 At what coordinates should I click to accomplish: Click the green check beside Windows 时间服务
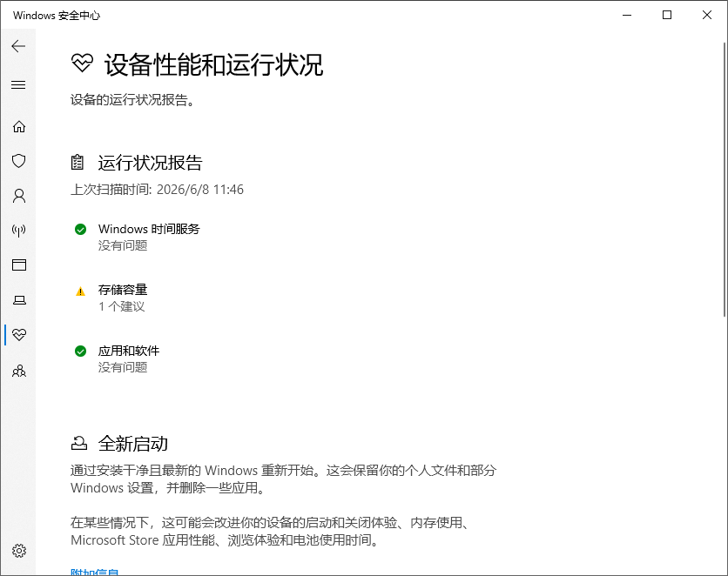[x=80, y=229]
